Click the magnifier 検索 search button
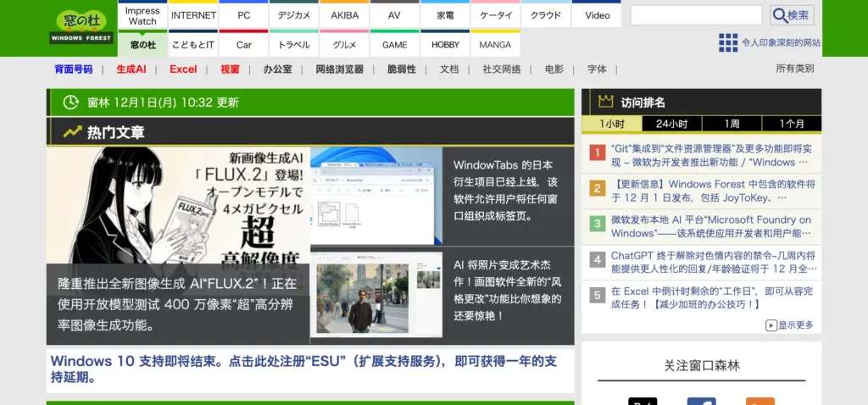 coord(792,15)
